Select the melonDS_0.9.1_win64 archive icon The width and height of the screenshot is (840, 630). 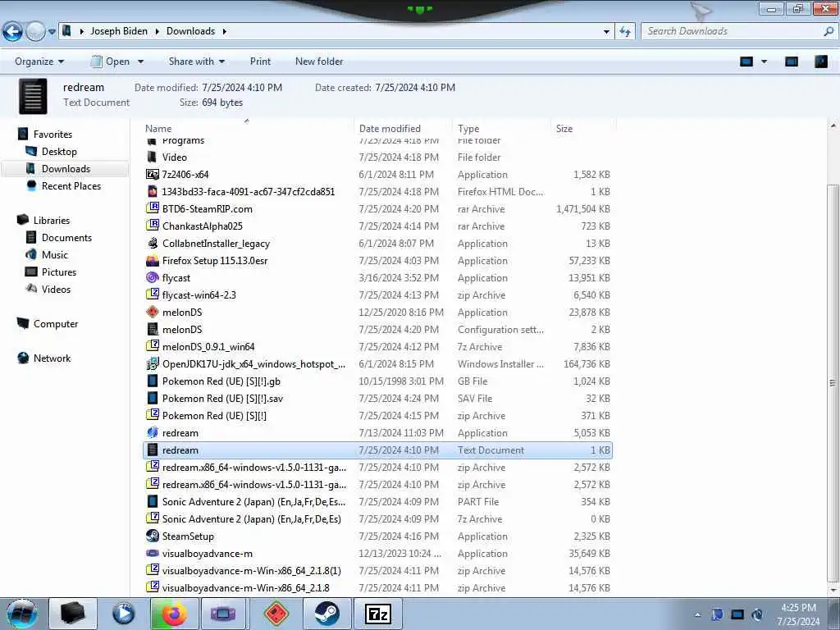pyautogui.click(x=152, y=346)
